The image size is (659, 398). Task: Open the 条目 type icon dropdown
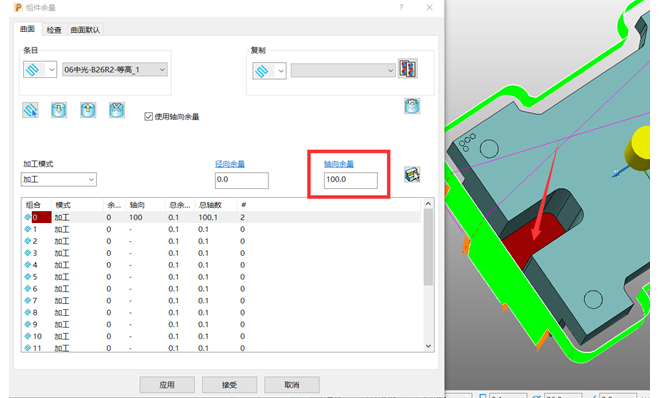40,69
